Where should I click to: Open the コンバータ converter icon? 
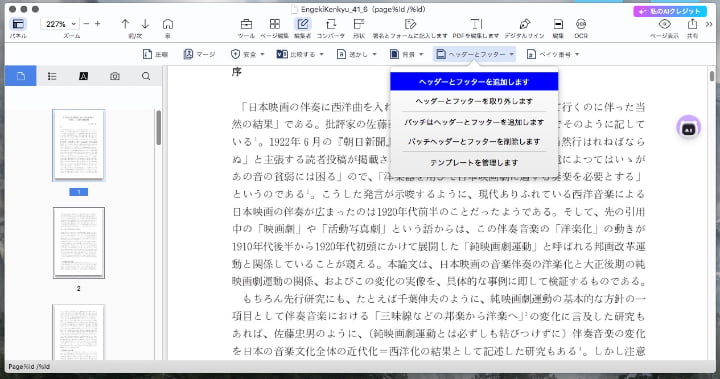pyautogui.click(x=331, y=24)
